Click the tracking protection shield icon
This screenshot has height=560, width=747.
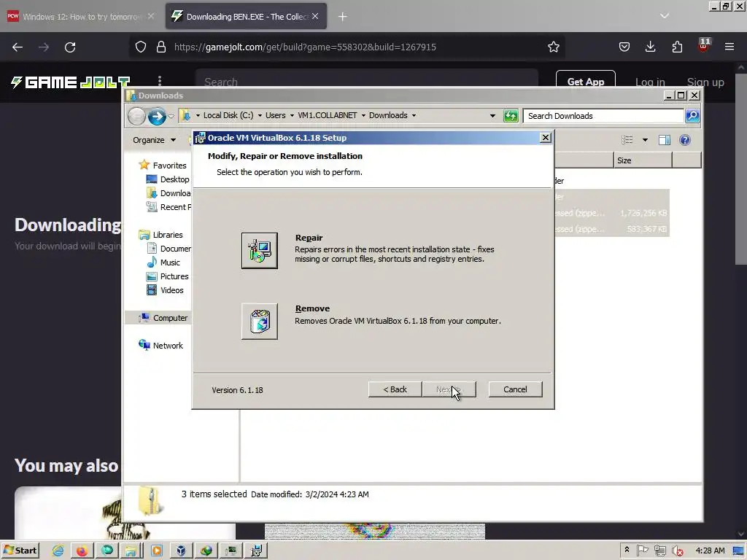[141, 47]
